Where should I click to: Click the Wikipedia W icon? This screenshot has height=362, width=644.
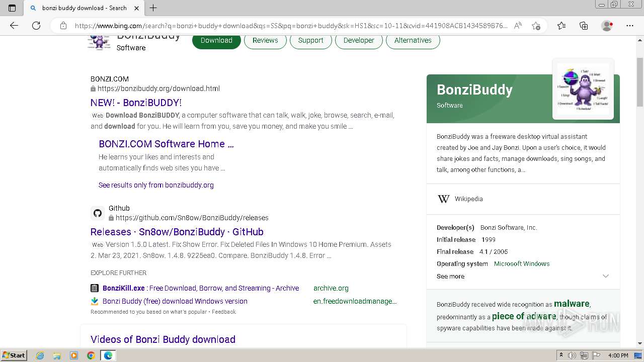pos(443,199)
